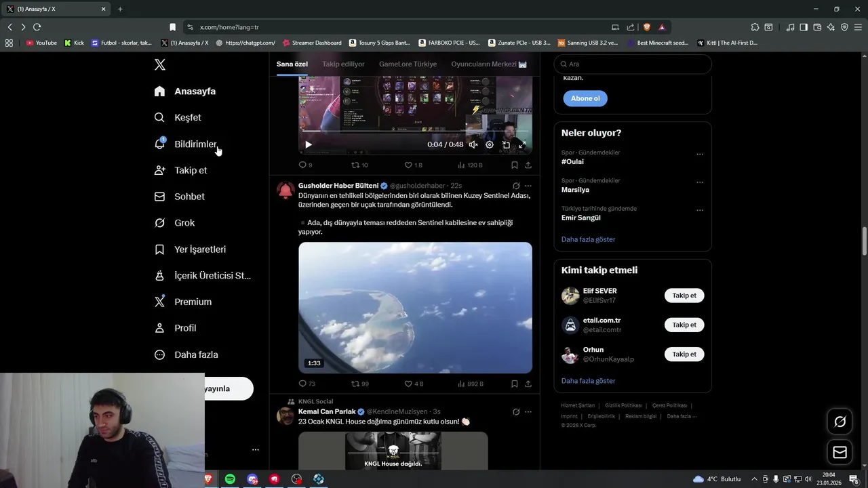Play the video in the top post
Screen dimensions: 868x488
click(309, 144)
